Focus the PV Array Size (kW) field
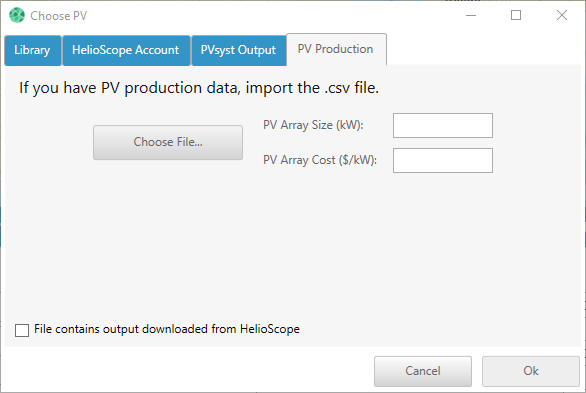Viewport: 586px width, 393px height. pyautogui.click(x=442, y=126)
